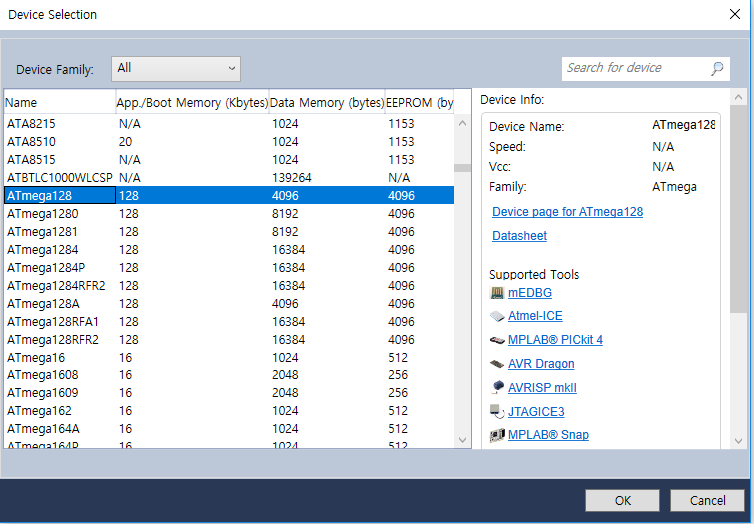Click the Cancel button
The height and width of the screenshot is (524, 754).
pos(707,500)
